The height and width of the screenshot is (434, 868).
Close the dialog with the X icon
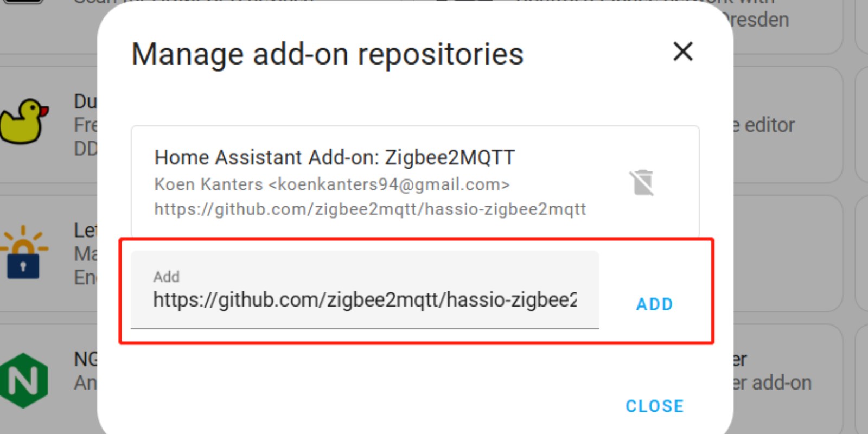click(x=683, y=52)
